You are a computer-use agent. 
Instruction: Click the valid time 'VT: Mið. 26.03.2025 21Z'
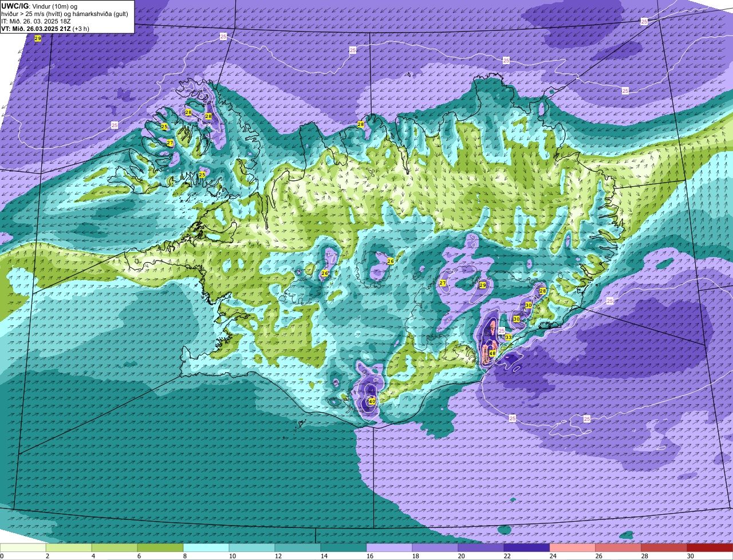click(36, 29)
